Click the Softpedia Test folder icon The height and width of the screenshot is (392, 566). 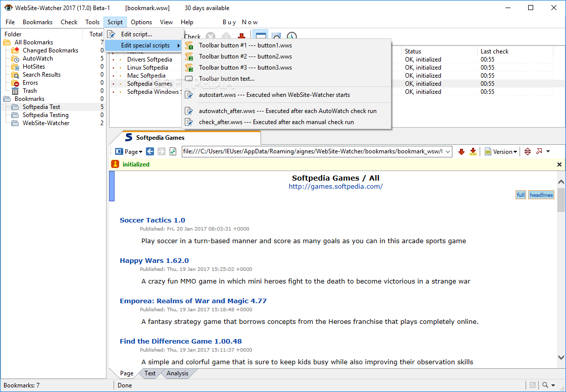[x=15, y=107]
